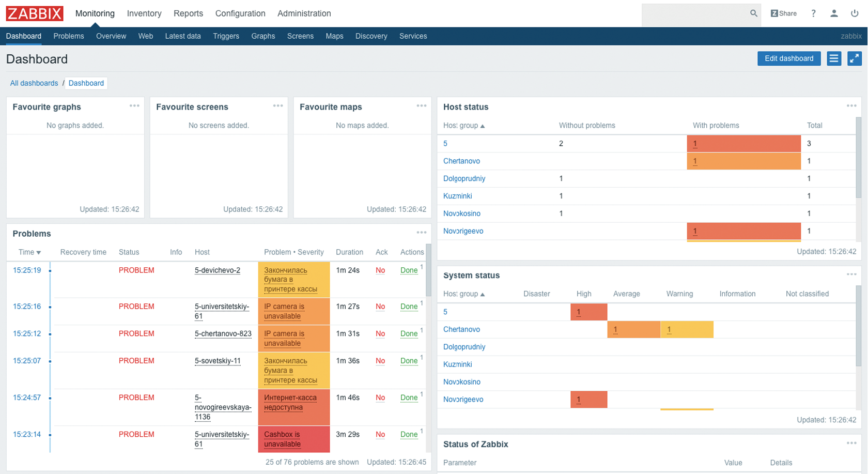Open Status of Zabbix widget menu dots

851,443
